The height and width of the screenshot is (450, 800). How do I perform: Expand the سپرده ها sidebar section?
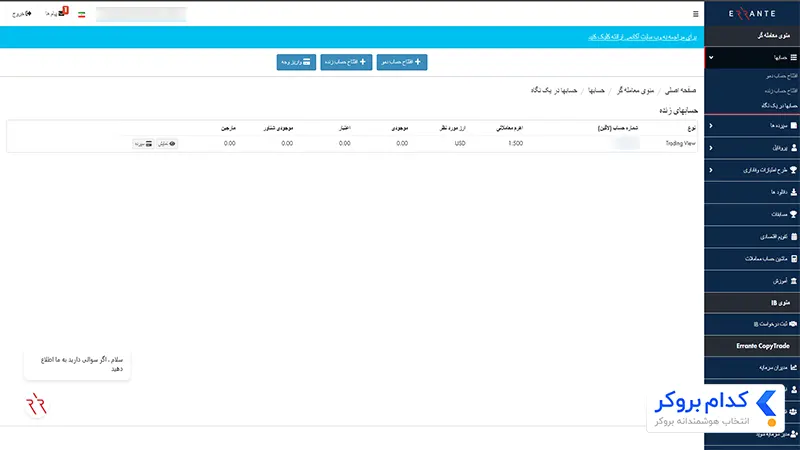pos(752,126)
